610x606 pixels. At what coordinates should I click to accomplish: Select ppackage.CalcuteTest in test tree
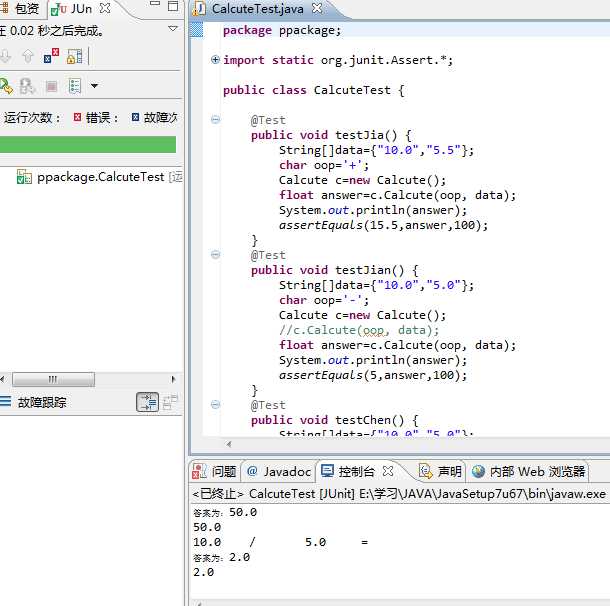click(x=101, y=177)
